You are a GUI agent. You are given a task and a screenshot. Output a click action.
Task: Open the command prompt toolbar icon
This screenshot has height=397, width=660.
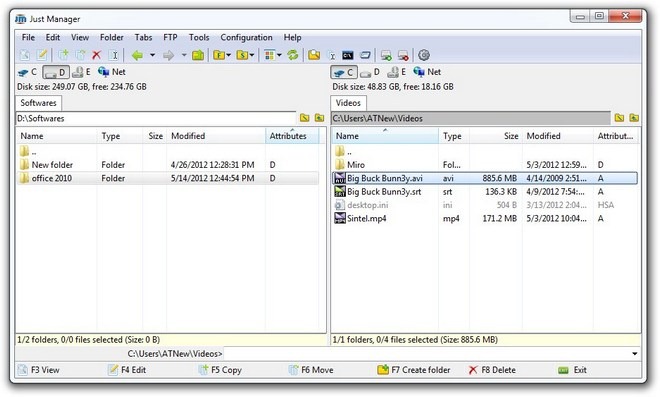click(348, 55)
